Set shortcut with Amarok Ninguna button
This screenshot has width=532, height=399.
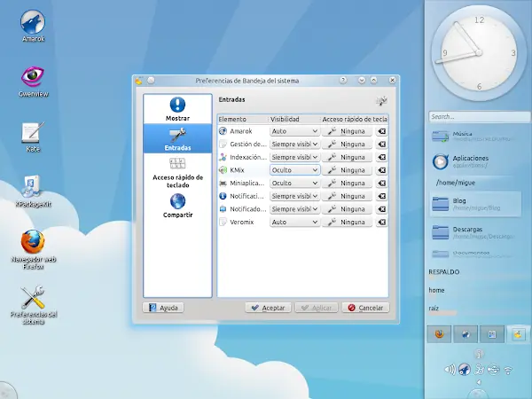(347, 131)
